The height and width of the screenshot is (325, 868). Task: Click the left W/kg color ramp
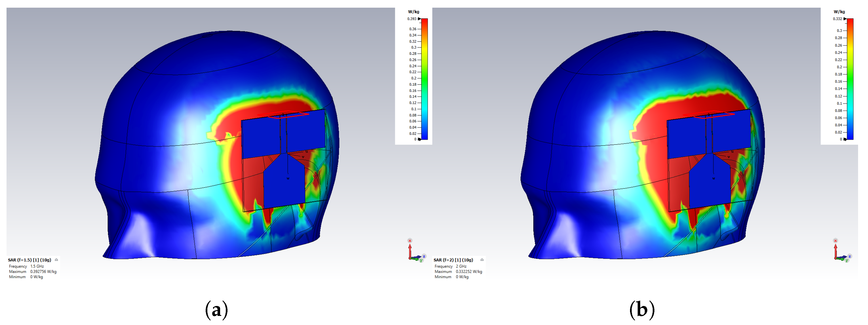pyautogui.click(x=425, y=79)
